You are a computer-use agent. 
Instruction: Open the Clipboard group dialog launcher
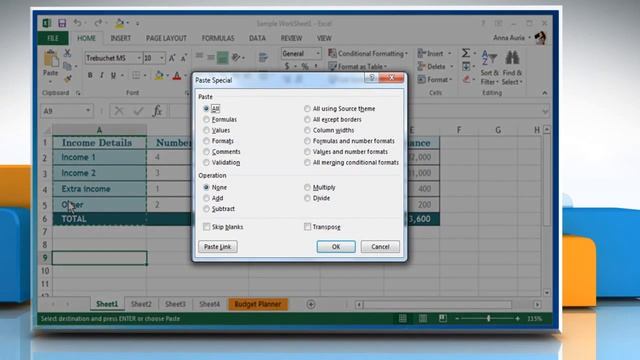[78, 93]
